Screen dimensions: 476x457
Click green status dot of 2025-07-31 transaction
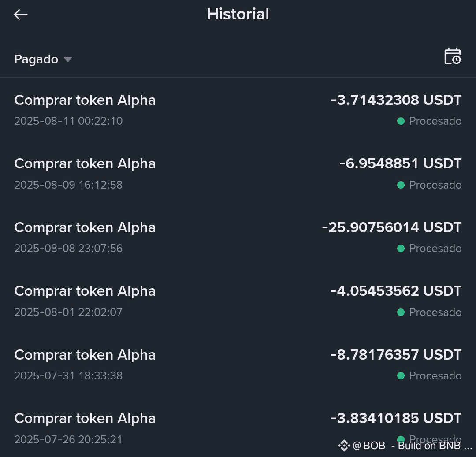click(x=401, y=376)
